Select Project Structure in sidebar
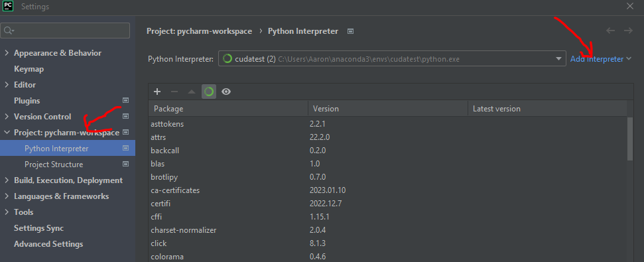 pos(54,164)
